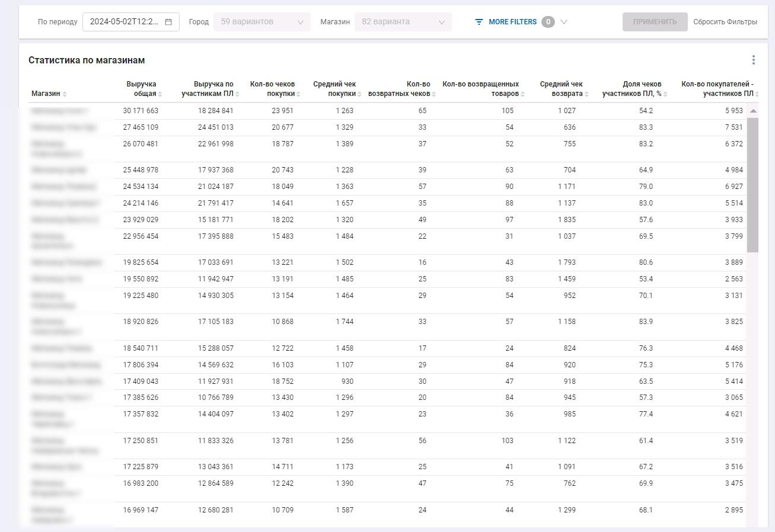Click the Средний чек возврата header text
Screen dimensions: 775x532
click(x=561, y=89)
